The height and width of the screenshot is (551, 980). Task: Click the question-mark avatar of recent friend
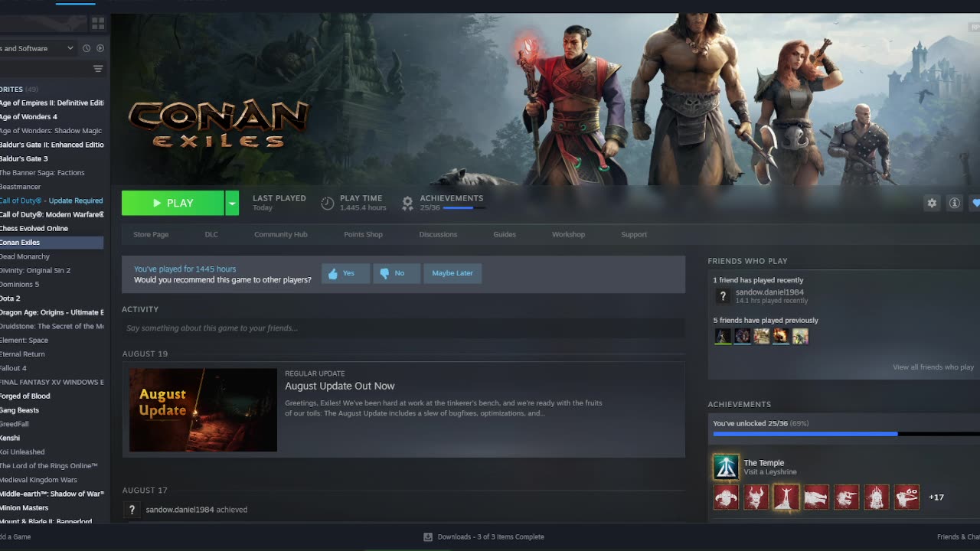coord(722,296)
